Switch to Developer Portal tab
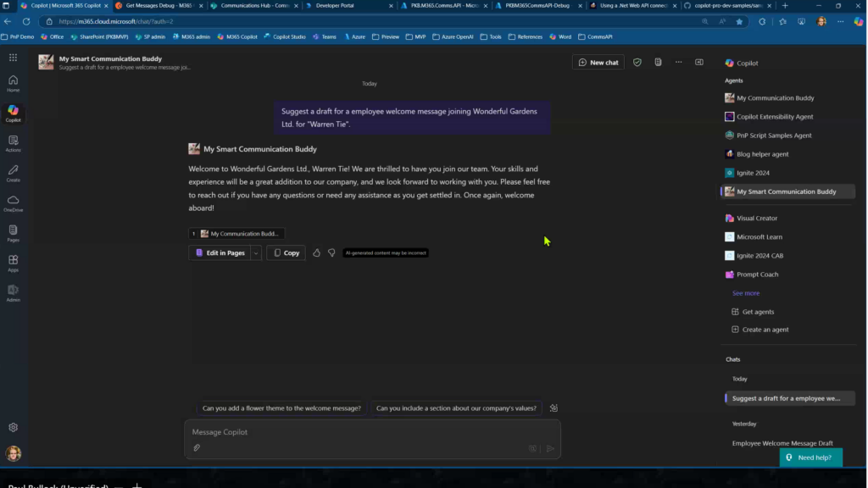Viewport: 868px width, 488px height. click(x=349, y=6)
